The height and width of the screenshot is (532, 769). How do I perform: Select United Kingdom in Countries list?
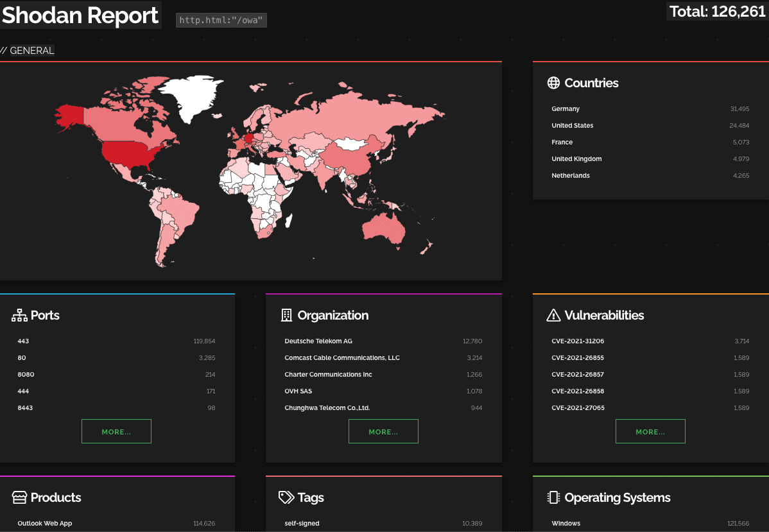650,159
